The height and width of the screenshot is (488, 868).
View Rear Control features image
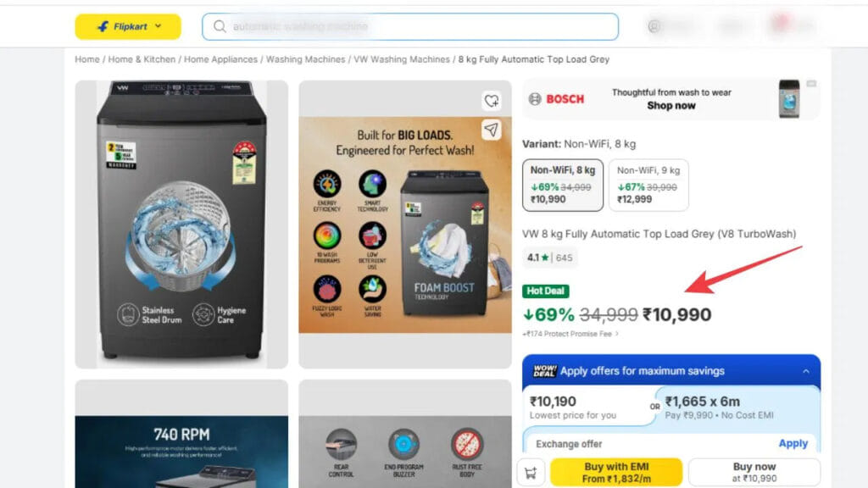point(405,434)
